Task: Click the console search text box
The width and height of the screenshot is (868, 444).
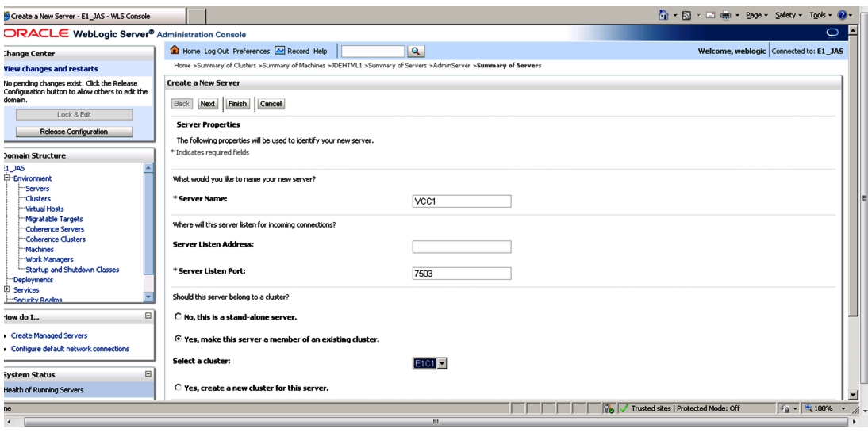Action: click(x=373, y=51)
